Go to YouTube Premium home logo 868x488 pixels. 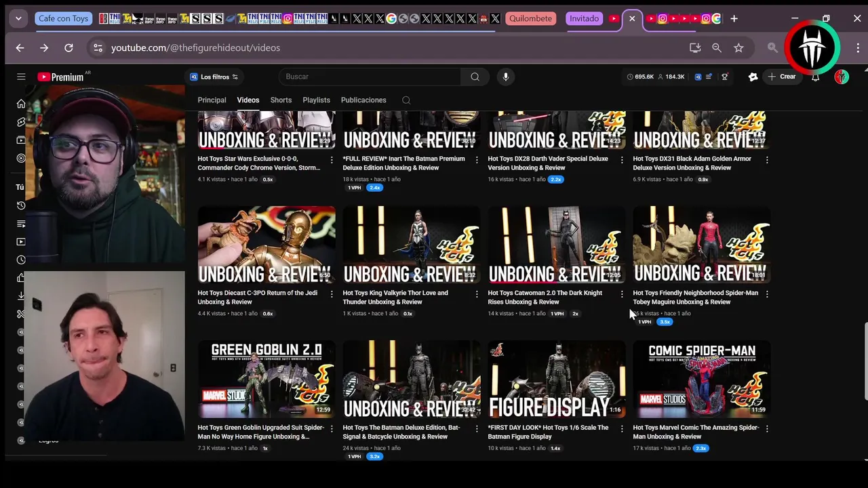(60, 77)
